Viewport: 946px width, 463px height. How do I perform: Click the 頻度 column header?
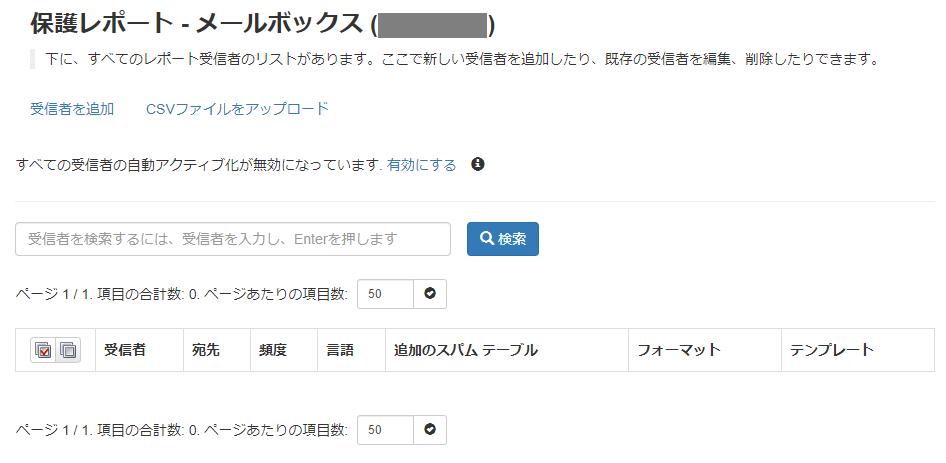tap(273, 350)
